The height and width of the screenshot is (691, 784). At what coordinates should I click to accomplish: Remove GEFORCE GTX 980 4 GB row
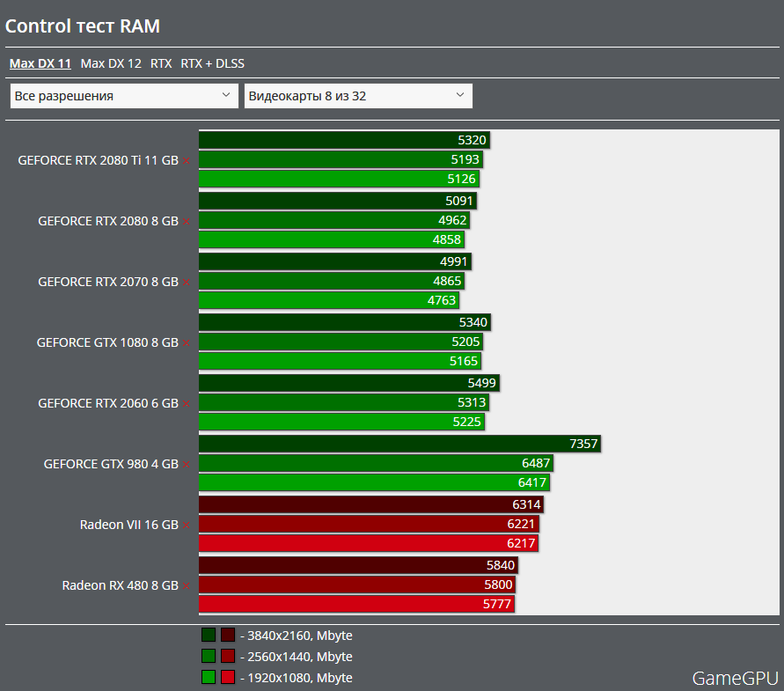(x=186, y=465)
